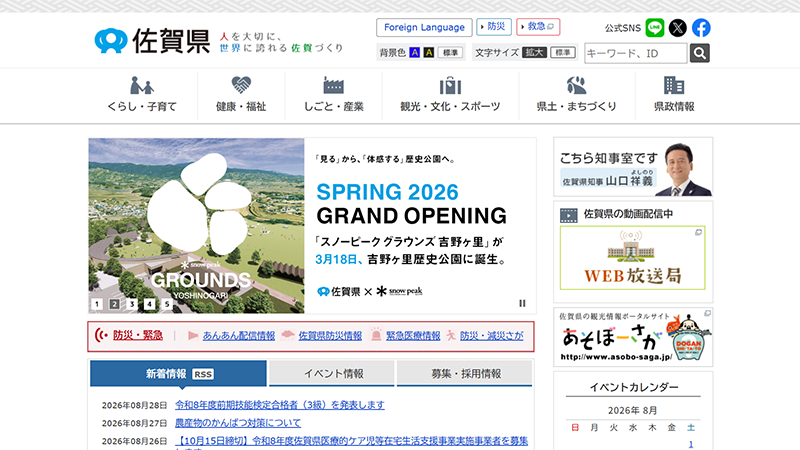Click the 救急 header button

[x=538, y=27]
